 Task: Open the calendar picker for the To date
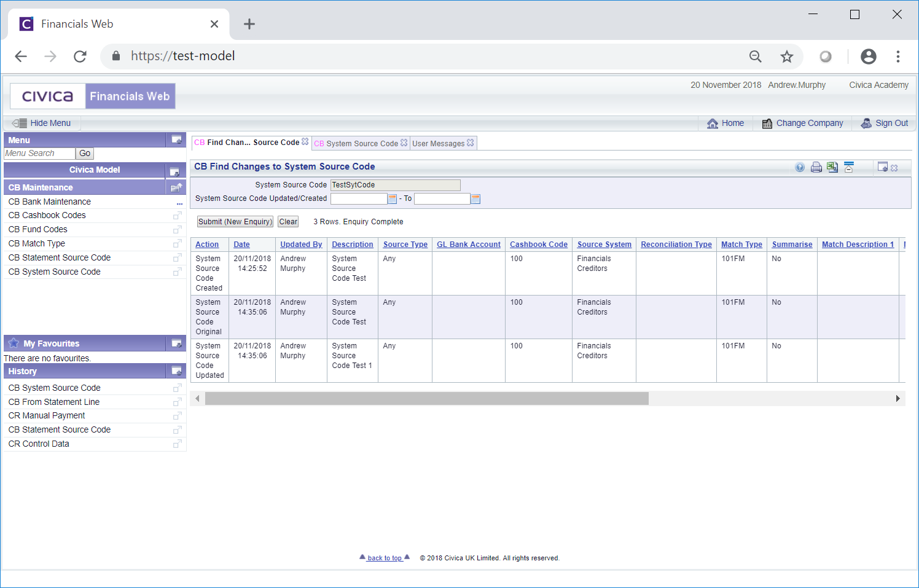click(475, 198)
